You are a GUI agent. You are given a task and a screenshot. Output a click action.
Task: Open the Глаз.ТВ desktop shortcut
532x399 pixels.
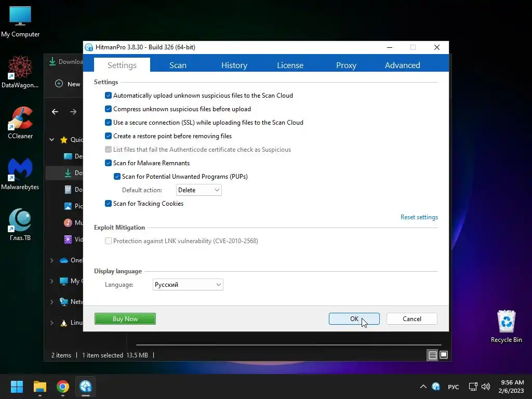(20, 224)
